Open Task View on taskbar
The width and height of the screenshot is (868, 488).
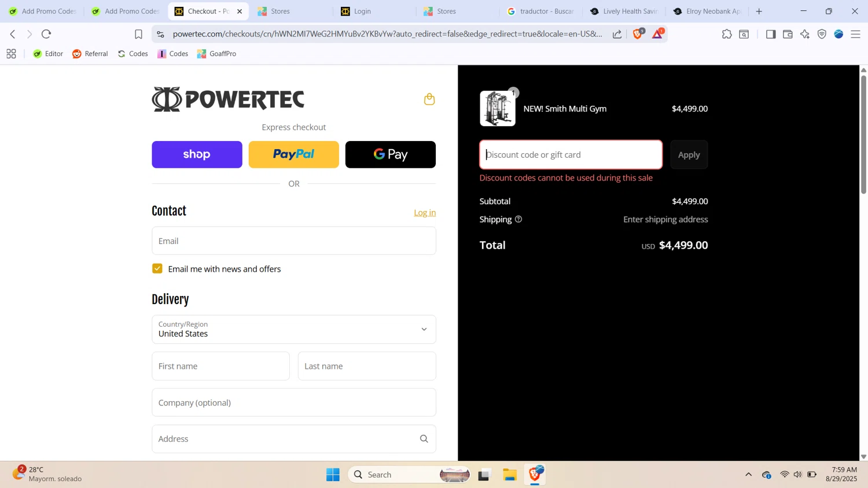tap(484, 475)
